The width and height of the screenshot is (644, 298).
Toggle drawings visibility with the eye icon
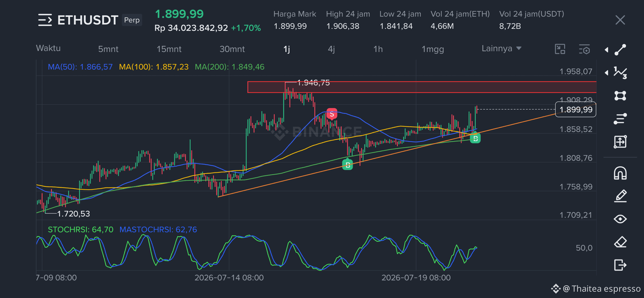point(620,219)
